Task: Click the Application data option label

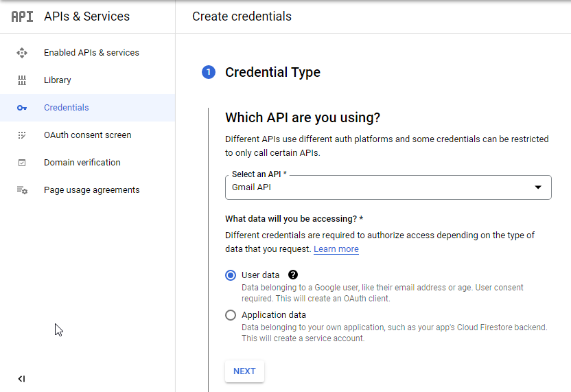Action: [273, 314]
